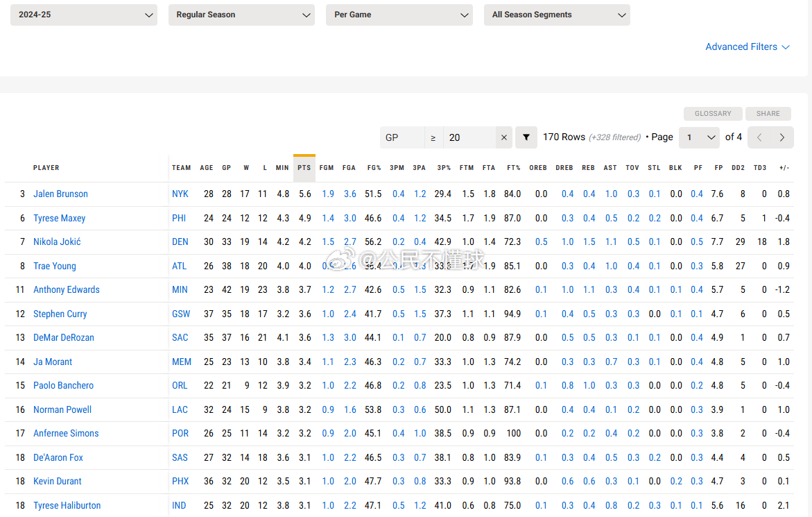The image size is (812, 517).
Task: Open De'Aaron Fox's player page
Action: tap(58, 457)
